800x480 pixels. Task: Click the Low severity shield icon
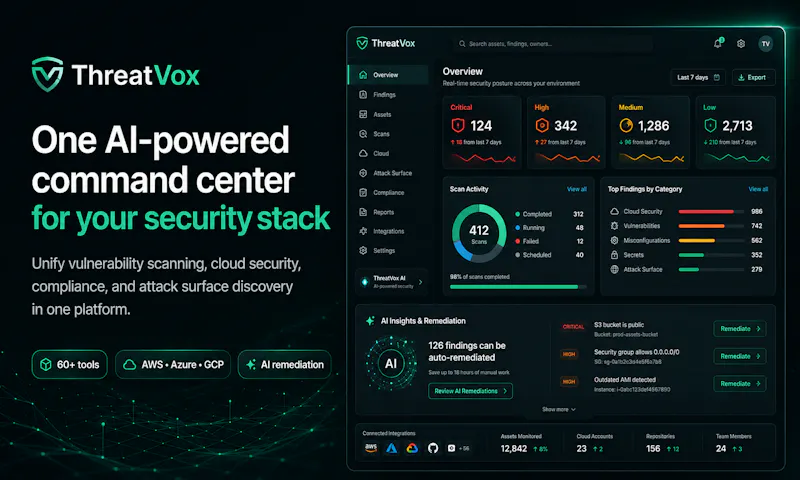[x=710, y=125]
